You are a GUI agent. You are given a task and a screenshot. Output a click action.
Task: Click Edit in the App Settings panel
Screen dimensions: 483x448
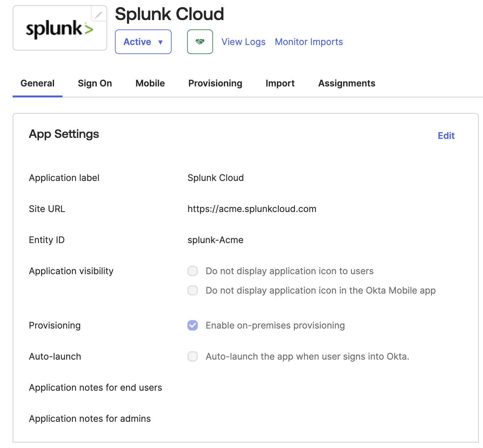click(446, 136)
